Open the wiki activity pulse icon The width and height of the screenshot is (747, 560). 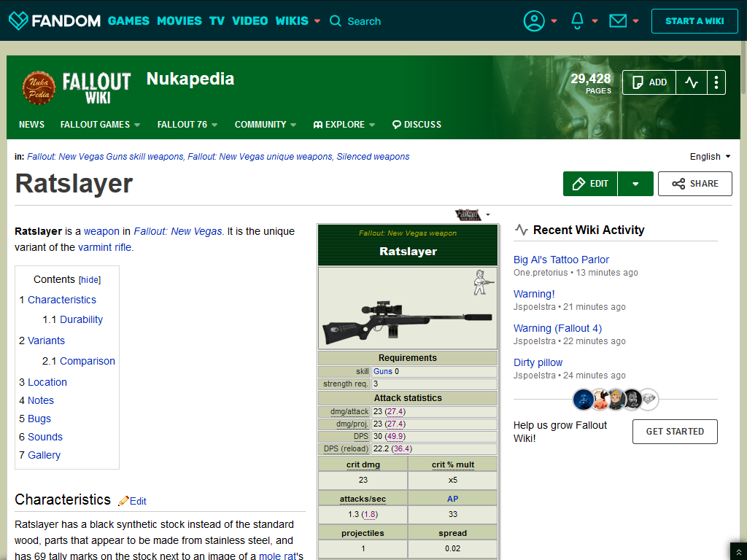coord(691,82)
